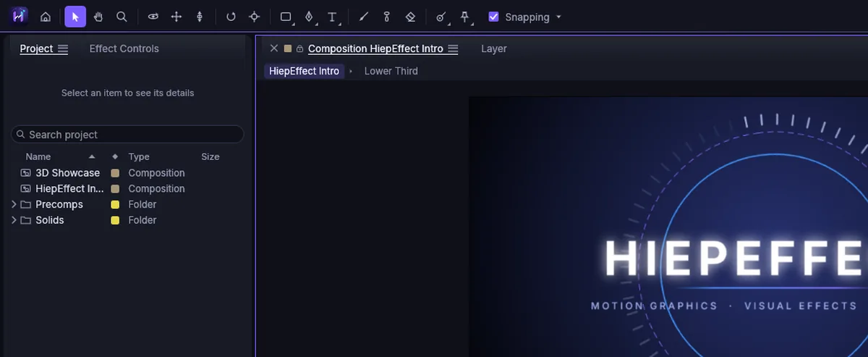Viewport: 868px width, 357px height.
Task: Switch to the Project panel tab
Action: point(36,49)
